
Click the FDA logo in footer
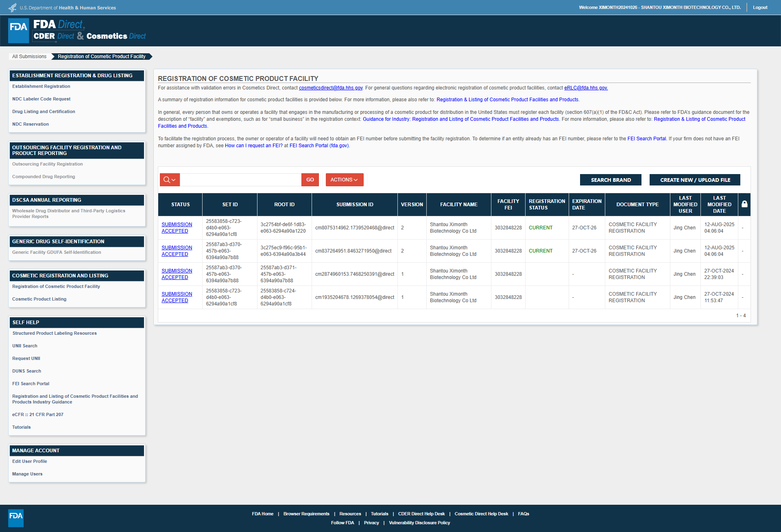(16, 518)
